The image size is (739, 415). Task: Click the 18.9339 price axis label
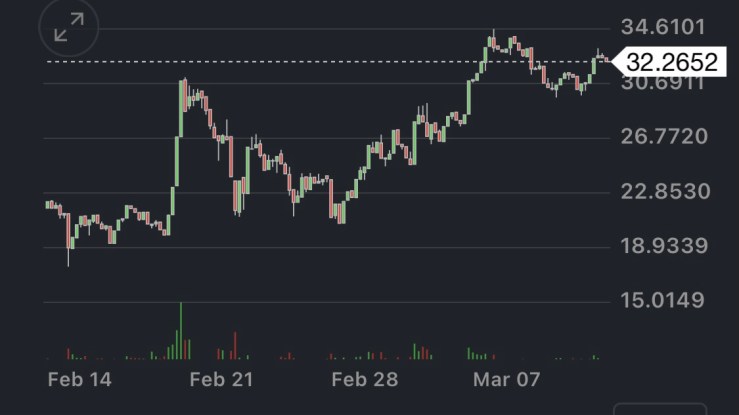click(664, 246)
